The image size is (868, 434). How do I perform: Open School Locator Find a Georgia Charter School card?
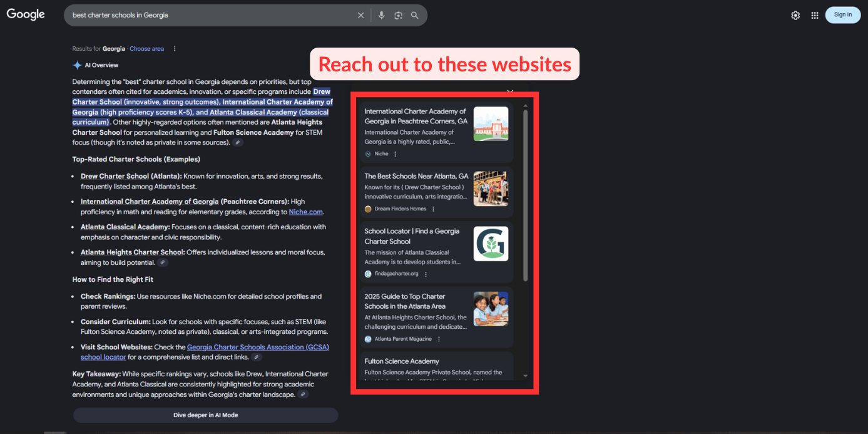click(x=436, y=252)
